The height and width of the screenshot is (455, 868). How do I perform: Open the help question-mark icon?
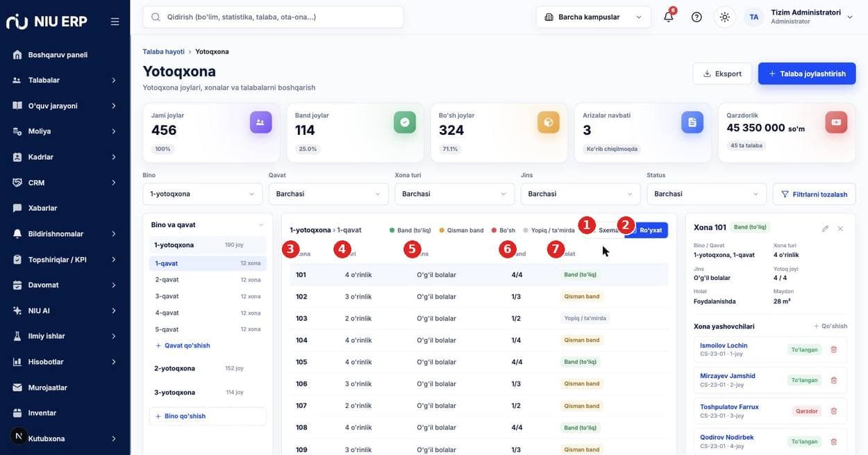(x=696, y=17)
